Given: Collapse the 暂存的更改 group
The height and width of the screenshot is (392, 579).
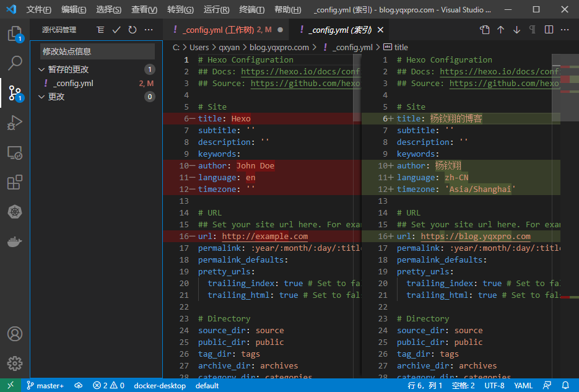Looking at the screenshot, I should point(41,69).
